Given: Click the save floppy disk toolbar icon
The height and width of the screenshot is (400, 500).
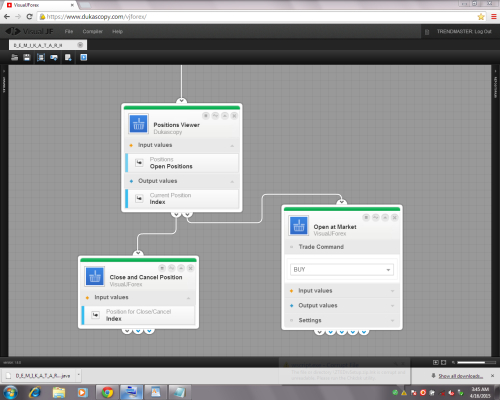Looking at the screenshot, I should coord(27,57).
